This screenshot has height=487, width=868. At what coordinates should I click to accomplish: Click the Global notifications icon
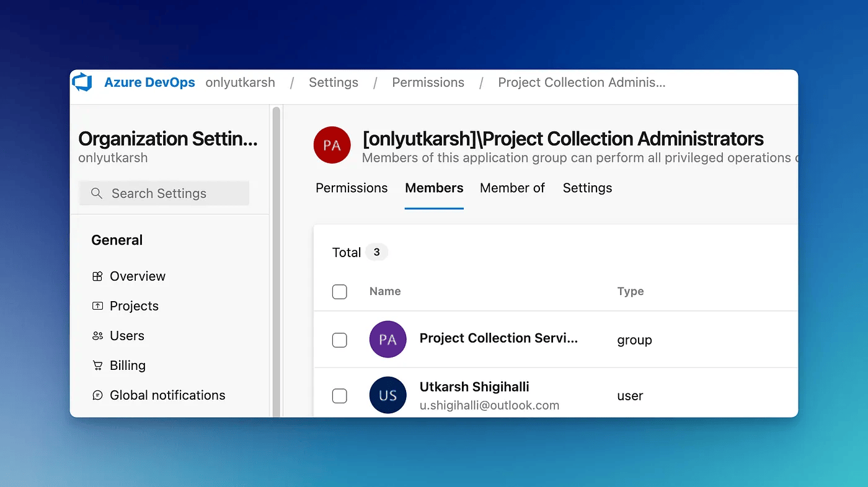click(x=97, y=395)
